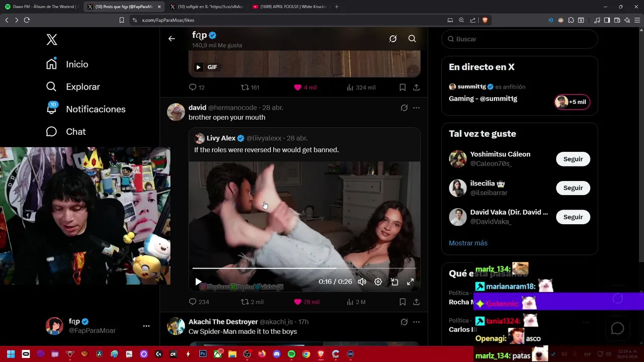Go back with the left arrow on profile header
This screenshot has height=362, width=644.
[x=172, y=39]
